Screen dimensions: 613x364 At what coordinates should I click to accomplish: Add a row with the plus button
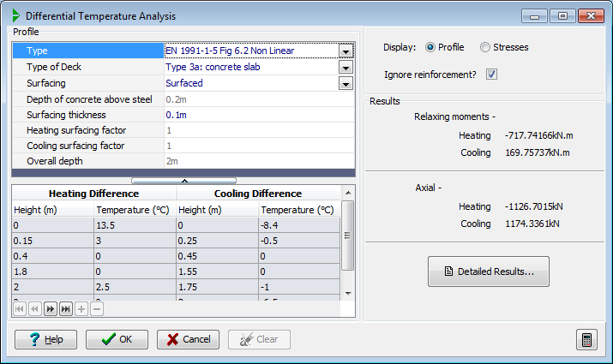pyautogui.click(x=81, y=309)
